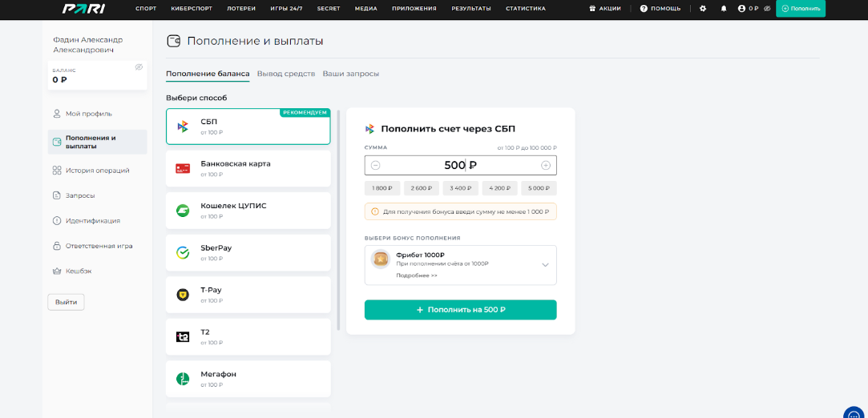Open the Медиа menu
The height and width of the screenshot is (418, 868).
click(366, 8)
